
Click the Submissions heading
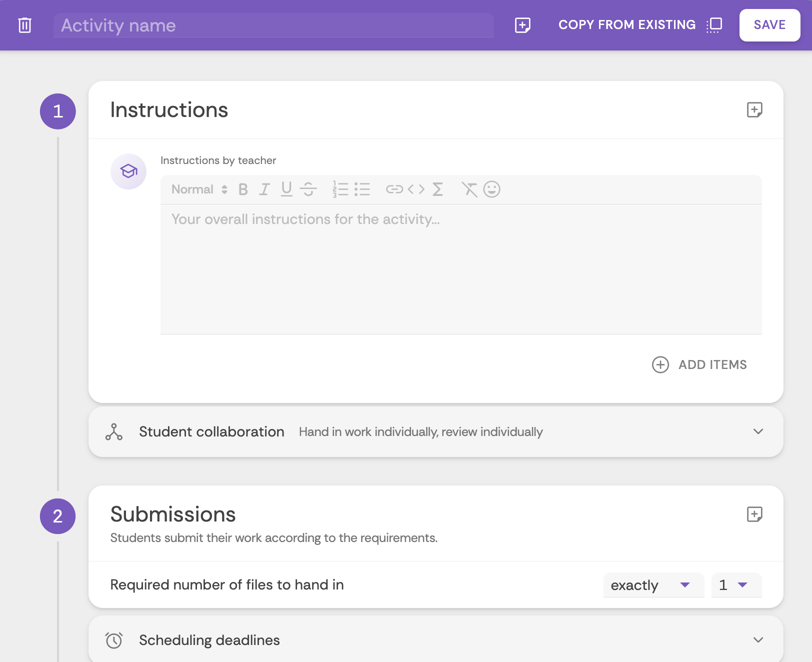pos(173,514)
